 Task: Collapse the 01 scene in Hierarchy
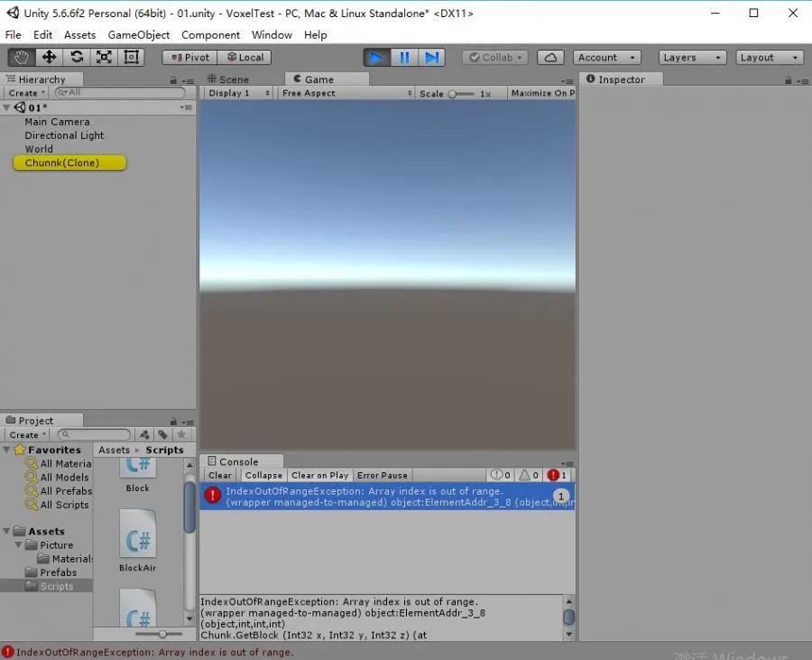point(6,107)
